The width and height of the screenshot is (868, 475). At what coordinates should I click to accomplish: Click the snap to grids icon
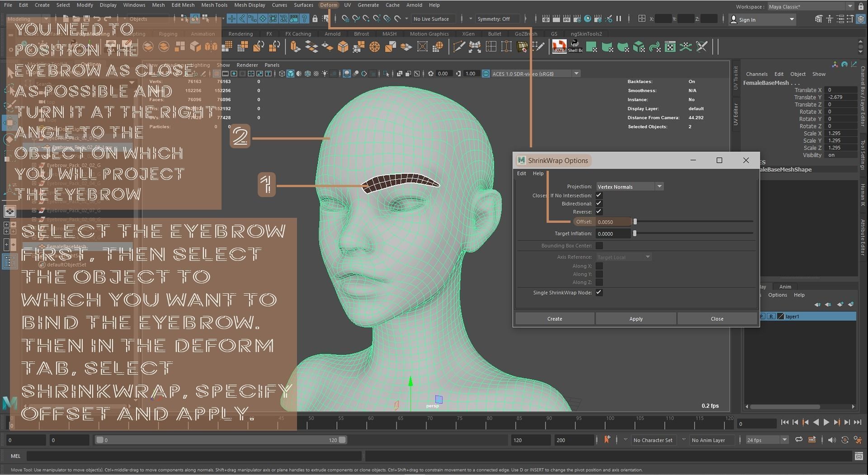point(345,19)
